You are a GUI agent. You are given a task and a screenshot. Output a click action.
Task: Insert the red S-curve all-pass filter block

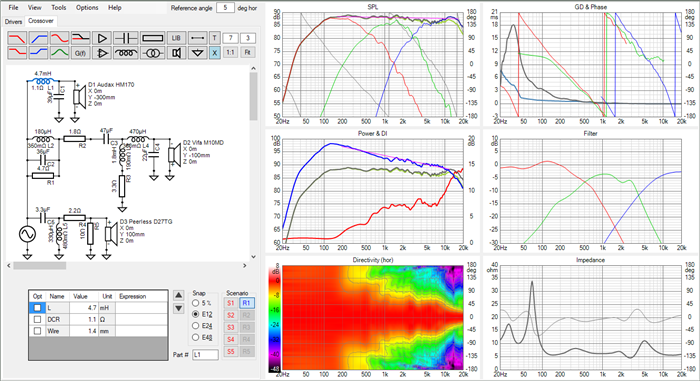pyautogui.click(x=59, y=38)
